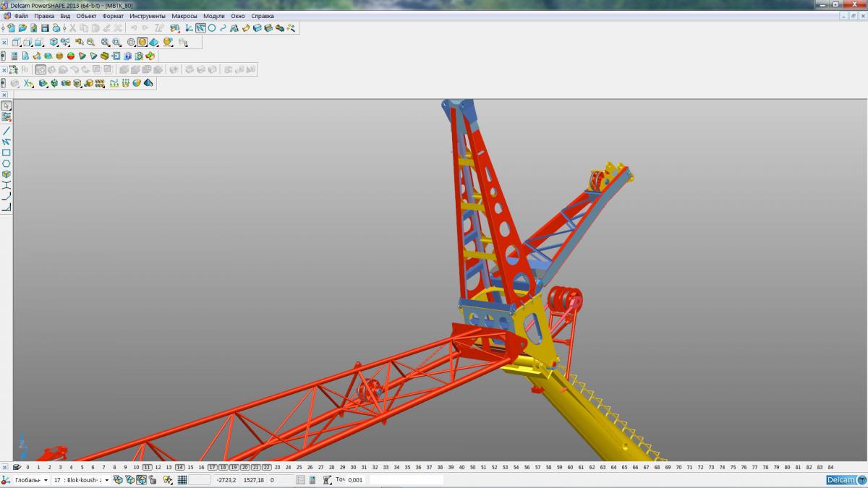Select the chamfer angle tool in left toolbar

click(7, 207)
